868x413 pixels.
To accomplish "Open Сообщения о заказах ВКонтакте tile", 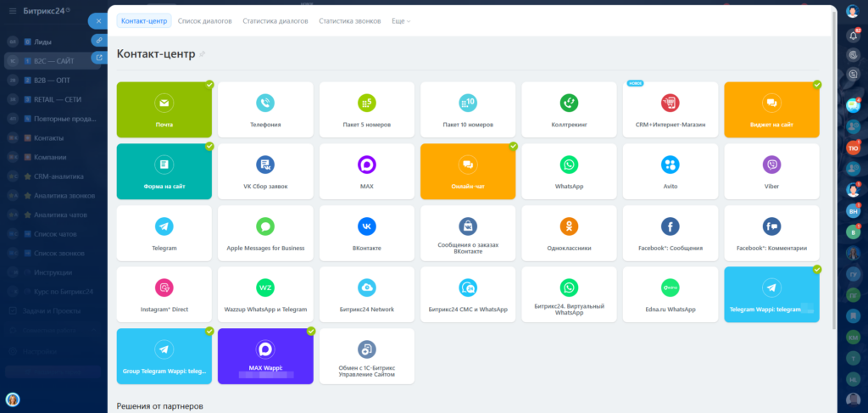I will tap(468, 233).
